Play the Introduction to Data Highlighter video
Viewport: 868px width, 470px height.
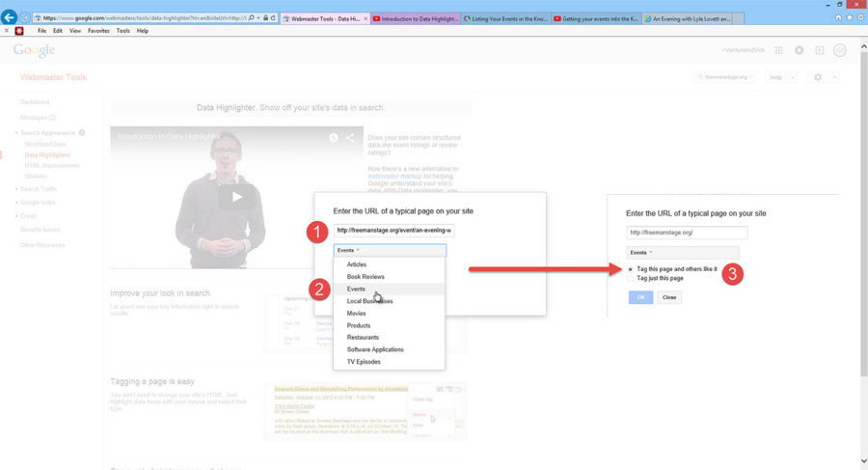click(x=237, y=196)
